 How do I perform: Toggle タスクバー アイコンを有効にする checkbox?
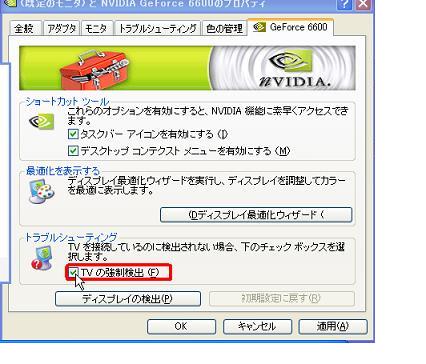(x=73, y=134)
